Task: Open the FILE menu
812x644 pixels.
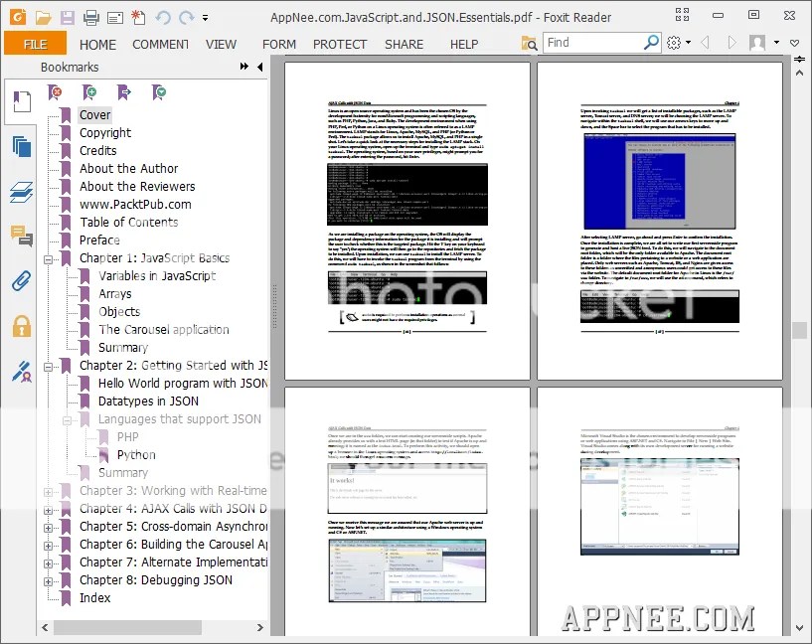Action: (36, 44)
